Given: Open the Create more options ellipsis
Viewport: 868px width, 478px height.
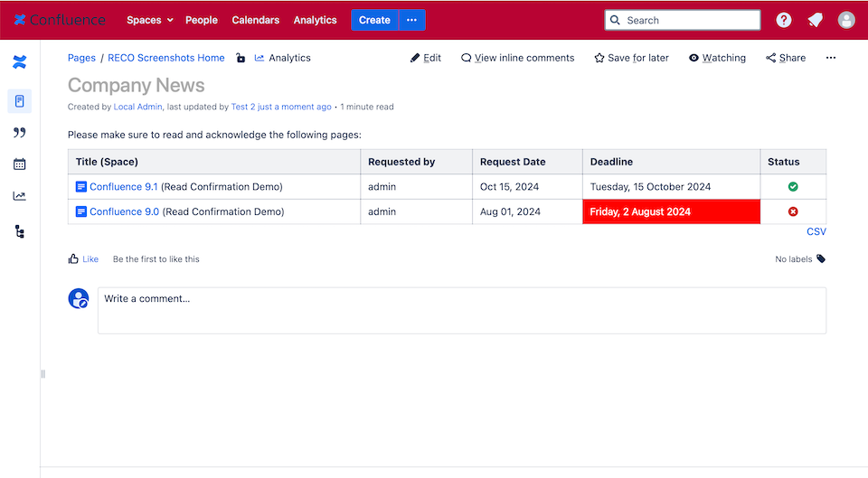Looking at the screenshot, I should click(x=412, y=20).
